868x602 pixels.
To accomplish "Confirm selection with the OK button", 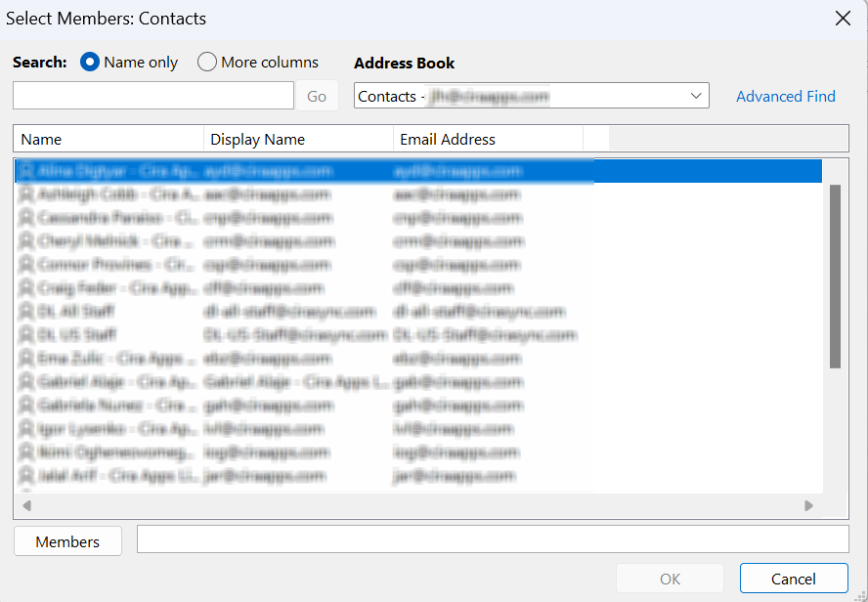I will click(x=670, y=578).
